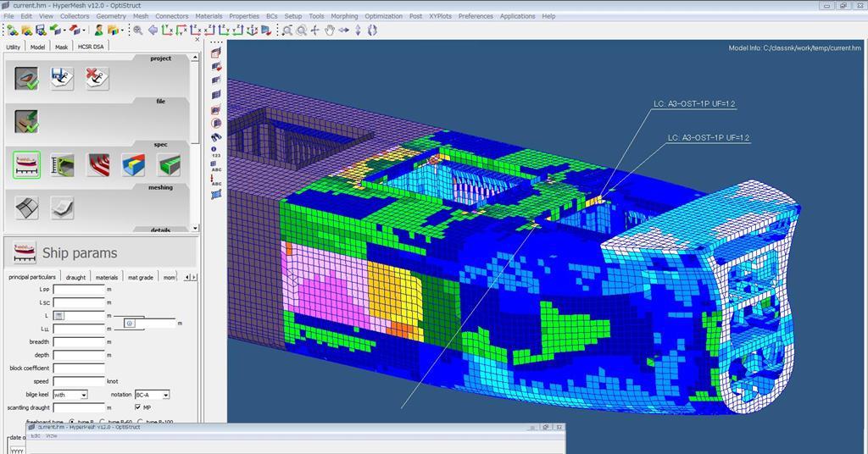Open the Import icon dropdown arrow
This screenshot has width=868, height=454.
[x=63, y=30]
